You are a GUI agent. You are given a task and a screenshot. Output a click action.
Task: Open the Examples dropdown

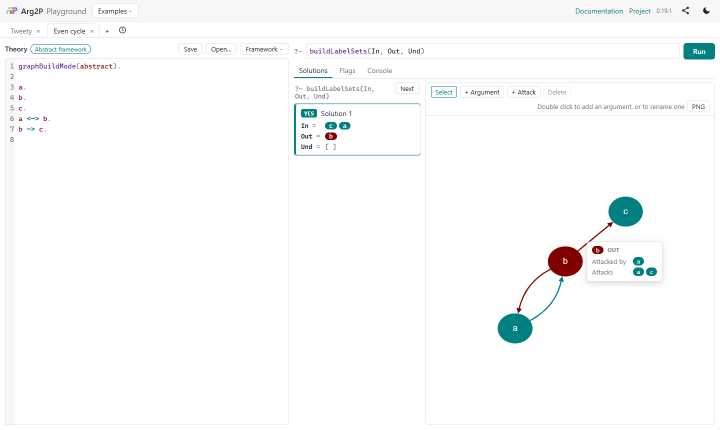point(115,11)
